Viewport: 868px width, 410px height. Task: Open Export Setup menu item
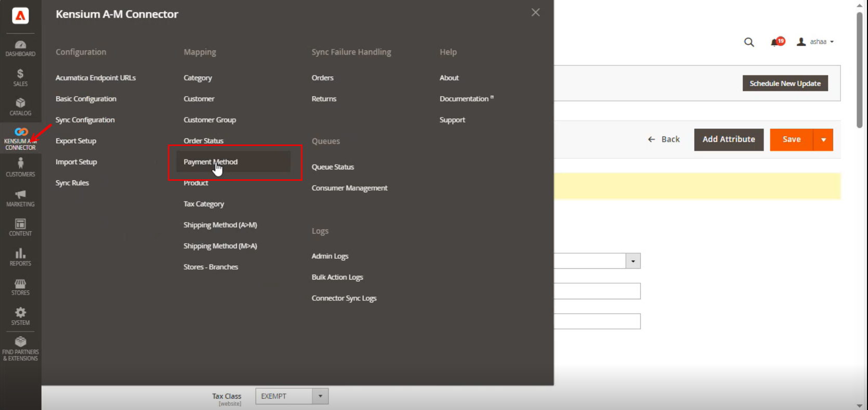coord(76,141)
